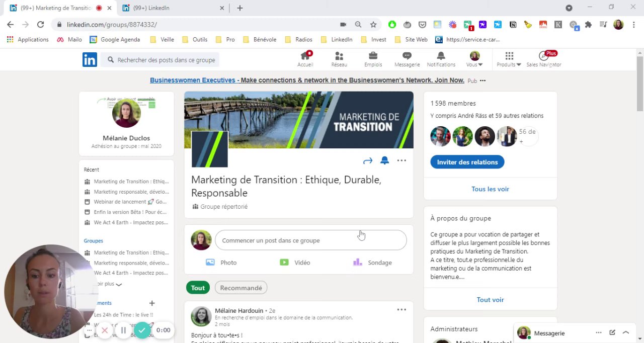Click Mélaine Hardouin post avatar
This screenshot has height=343, width=644.
(201, 316)
